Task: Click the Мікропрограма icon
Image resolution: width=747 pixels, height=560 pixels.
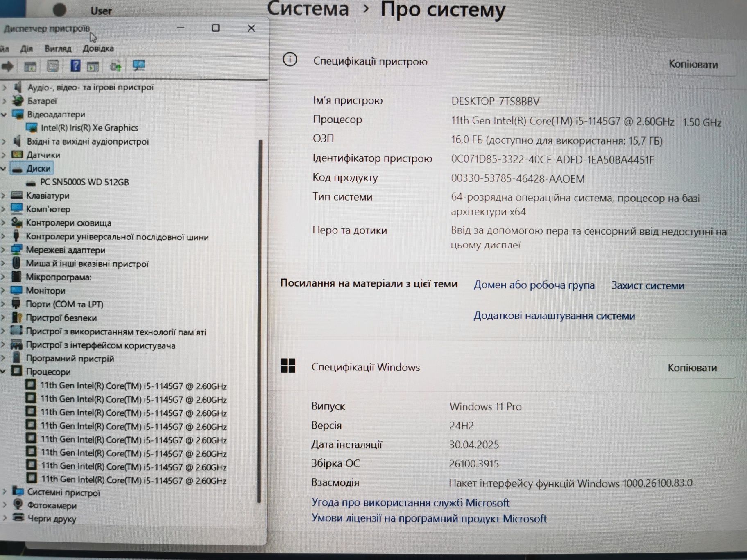Action: pyautogui.click(x=16, y=276)
